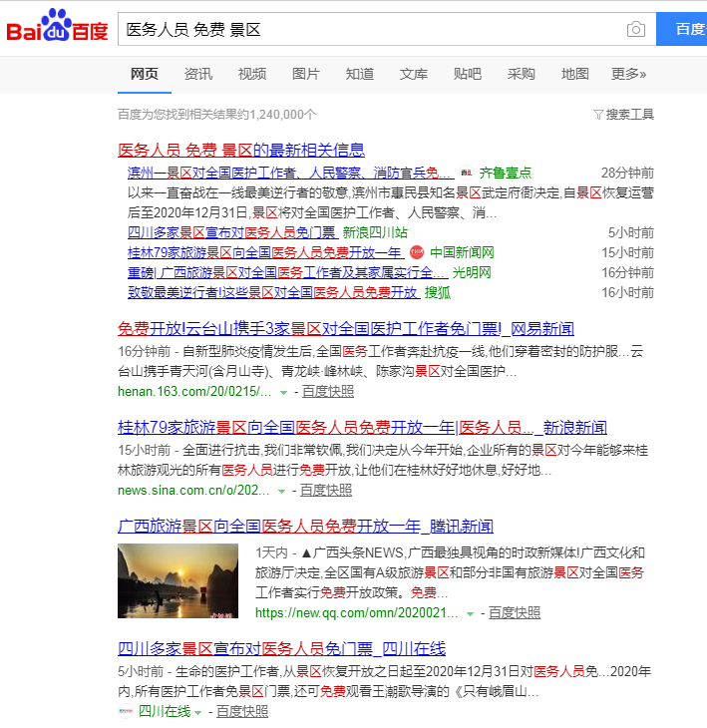The height and width of the screenshot is (728, 707).
Task: Open camera image search icon
Action: coord(635,29)
